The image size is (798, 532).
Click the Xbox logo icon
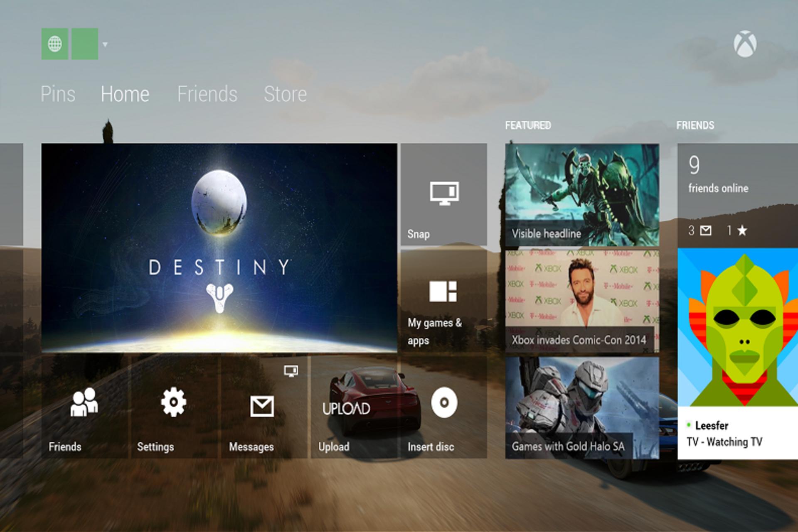pyautogui.click(x=745, y=44)
